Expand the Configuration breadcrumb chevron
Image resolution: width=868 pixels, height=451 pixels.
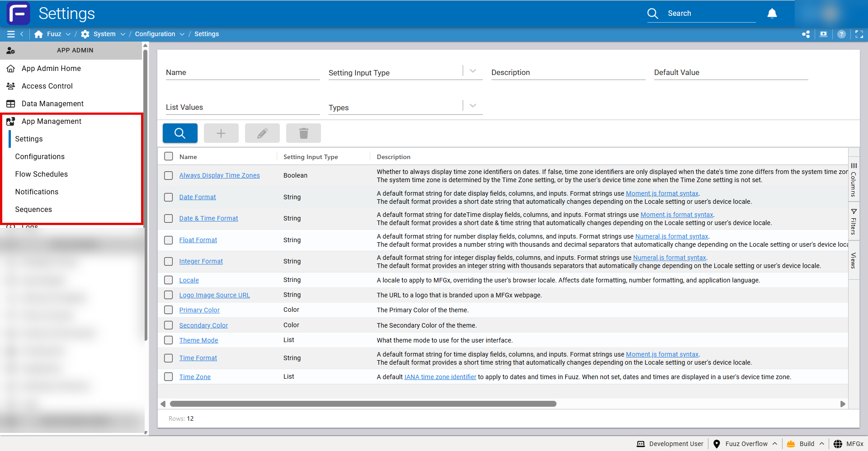click(182, 34)
